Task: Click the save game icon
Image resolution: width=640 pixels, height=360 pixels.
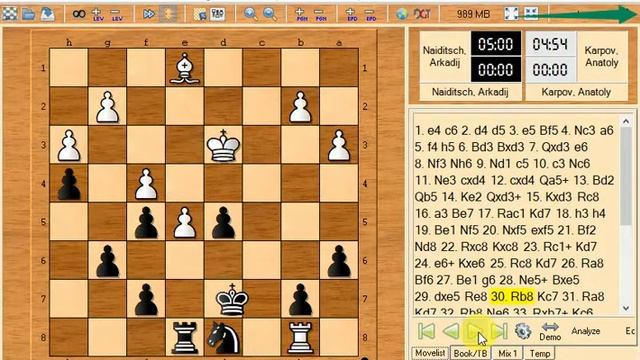Action: (x=48, y=14)
